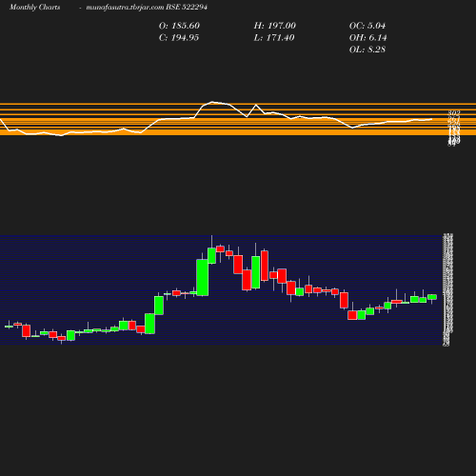The width and height of the screenshot is (476, 476).
Task: Click the low value 'L: 171.40'
Action: coord(274,38)
